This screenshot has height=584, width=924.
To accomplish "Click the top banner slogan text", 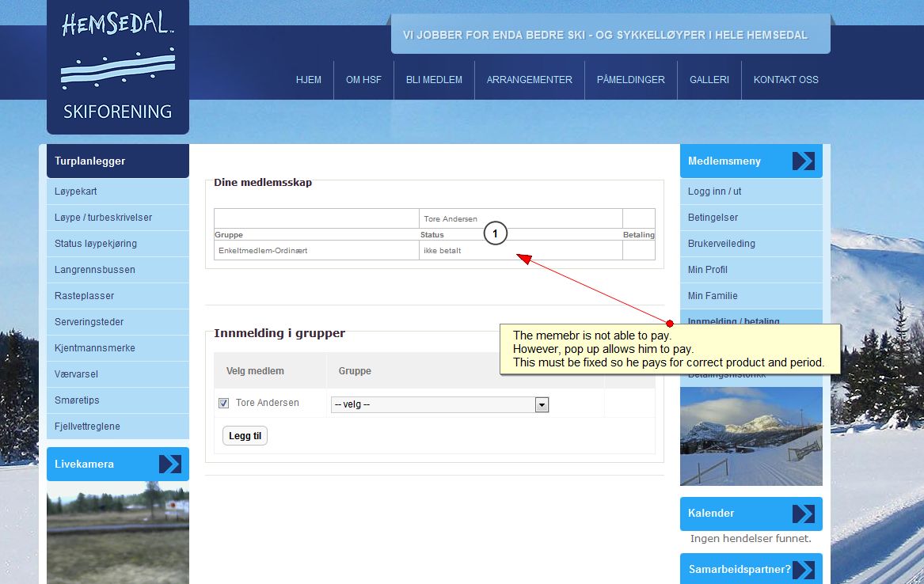I will pyautogui.click(x=605, y=35).
